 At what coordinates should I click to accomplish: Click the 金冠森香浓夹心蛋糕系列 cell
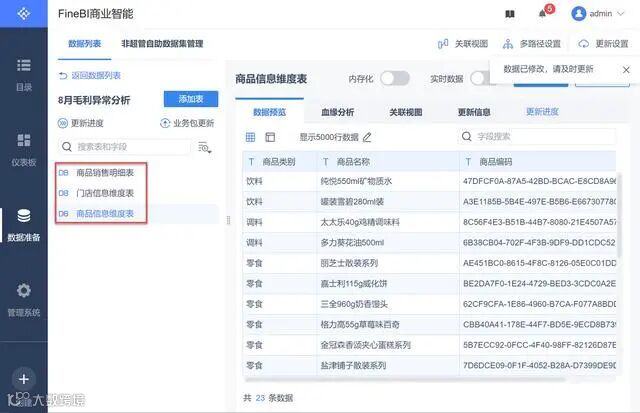tap(388, 345)
